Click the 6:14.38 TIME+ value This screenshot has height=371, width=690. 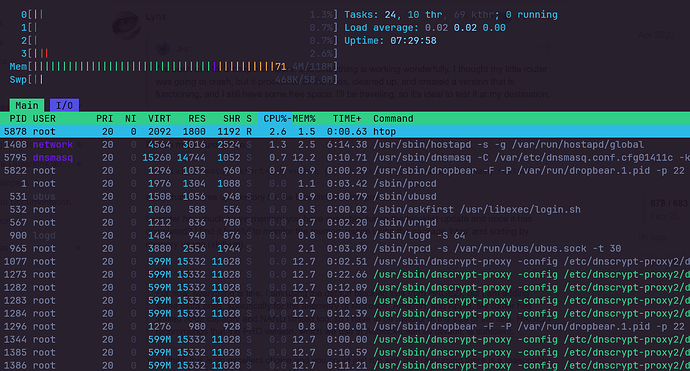click(x=347, y=145)
